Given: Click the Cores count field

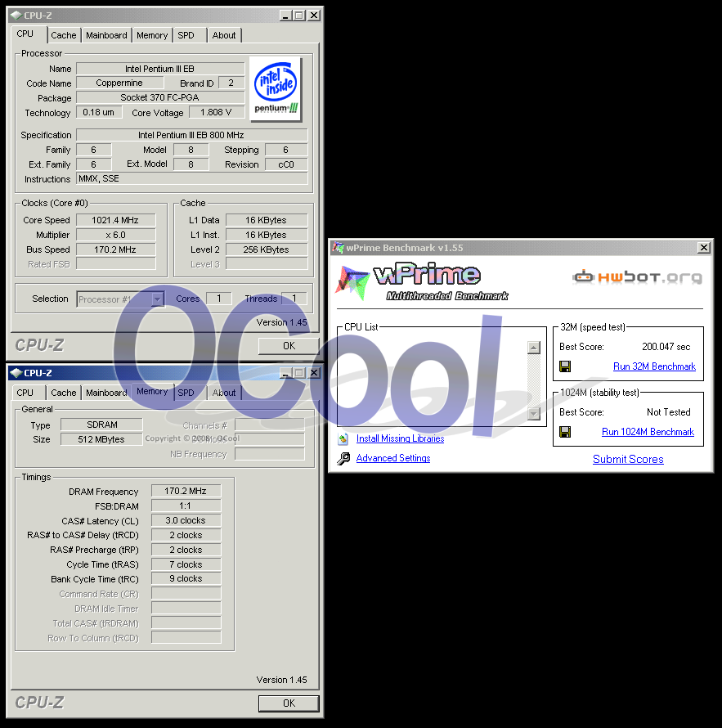Looking at the screenshot, I should coord(218,299).
